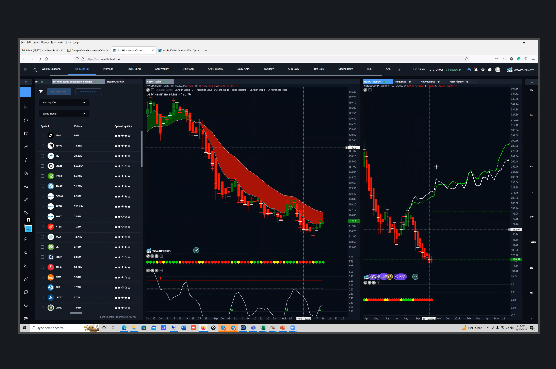Click the white document icon in header's right group
556x369 pixels.
[x=498, y=69]
